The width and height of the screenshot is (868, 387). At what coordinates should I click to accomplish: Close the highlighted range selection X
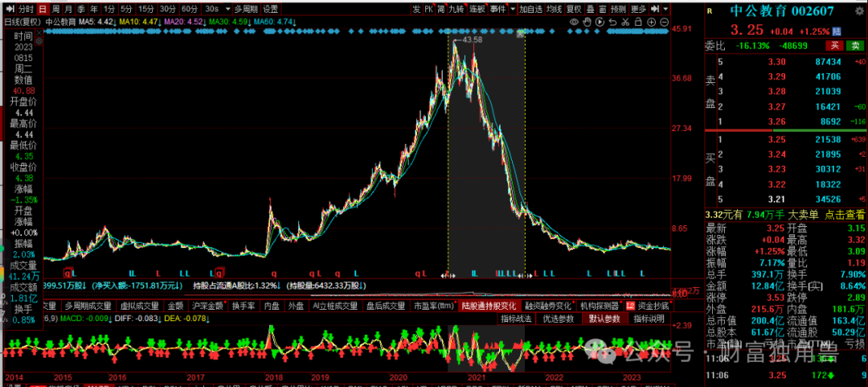520,35
